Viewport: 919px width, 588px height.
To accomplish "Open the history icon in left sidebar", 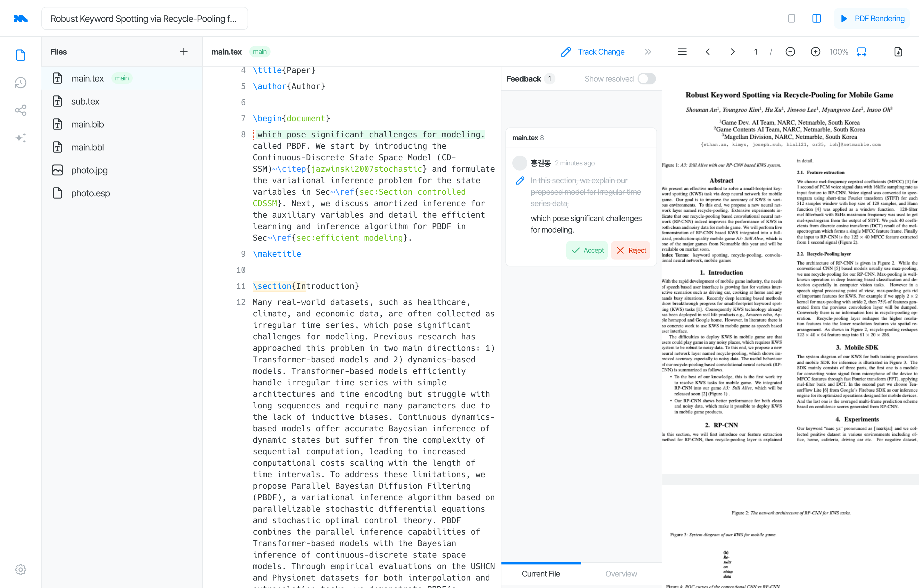I will pyautogui.click(x=21, y=82).
